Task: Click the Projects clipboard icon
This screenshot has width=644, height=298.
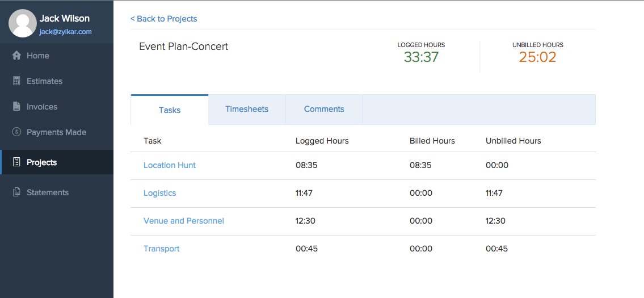Action: (16, 162)
